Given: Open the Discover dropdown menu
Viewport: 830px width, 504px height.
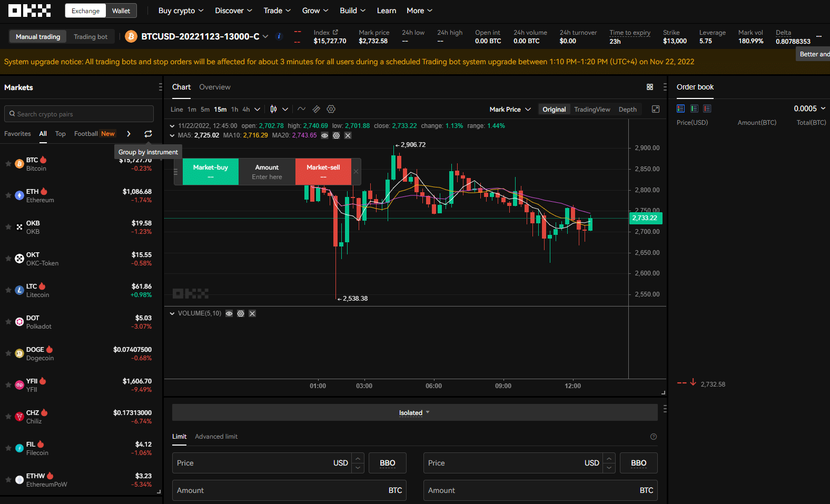Looking at the screenshot, I should point(233,11).
